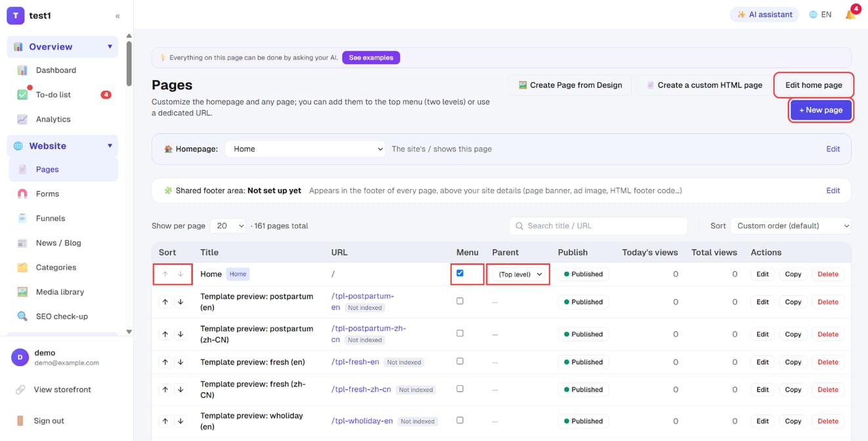The width and height of the screenshot is (868, 441).
Task: Click the Media library picture icon
Action: (x=22, y=292)
